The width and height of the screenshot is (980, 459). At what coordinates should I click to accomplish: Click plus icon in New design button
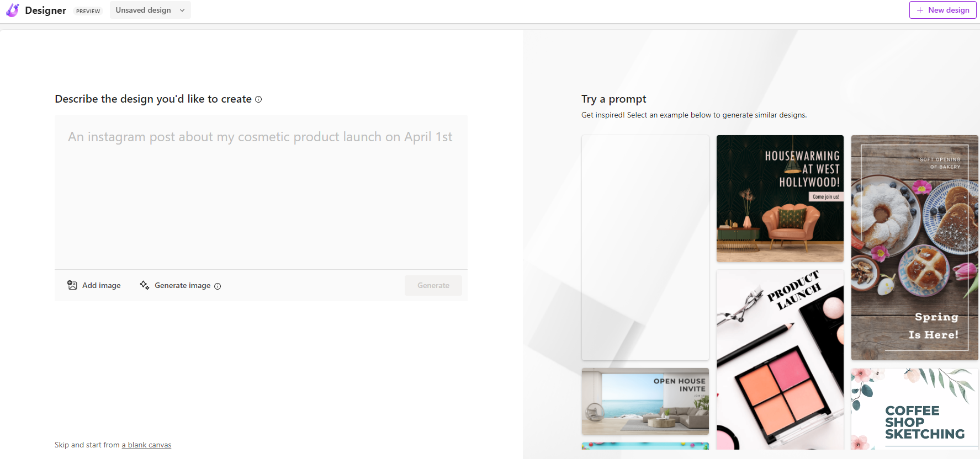920,10
